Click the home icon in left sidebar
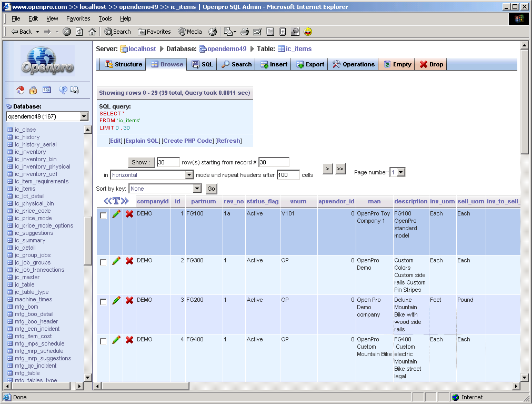The image size is (532, 404). [21, 90]
